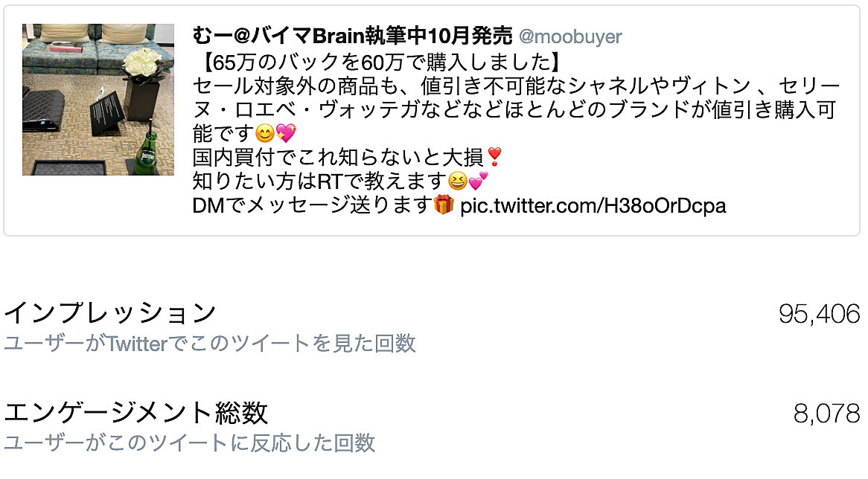Click the engagement count 8,078
The width and height of the screenshot is (868, 479).
826,414
